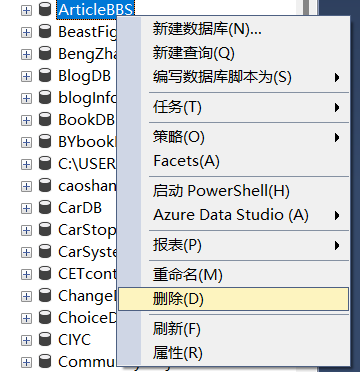
Task: Choose Facets(A) from context menu
Action: click(x=233, y=161)
